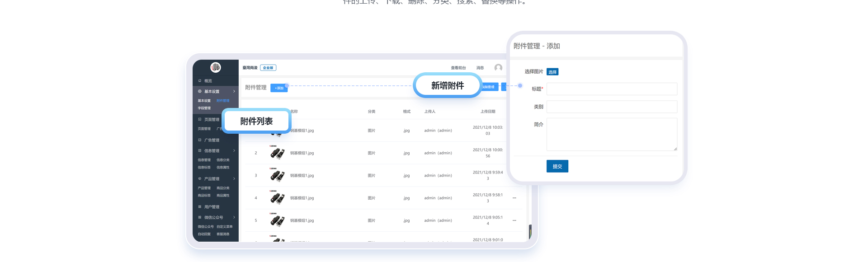This screenshot has width=868, height=262.
Task: Click the round logo atop the sidebar
Action: point(216,67)
